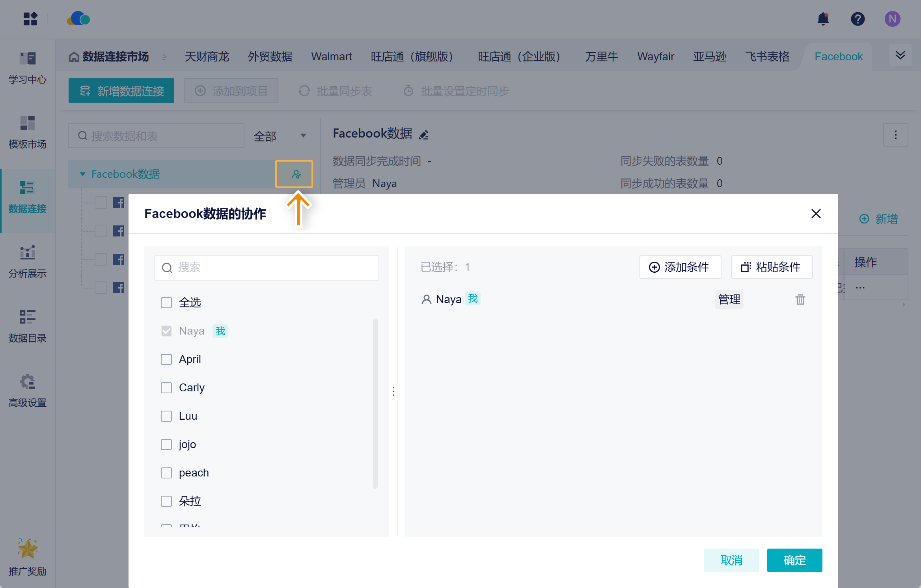Select the Carly checkbox
921x588 pixels.
pyautogui.click(x=166, y=387)
